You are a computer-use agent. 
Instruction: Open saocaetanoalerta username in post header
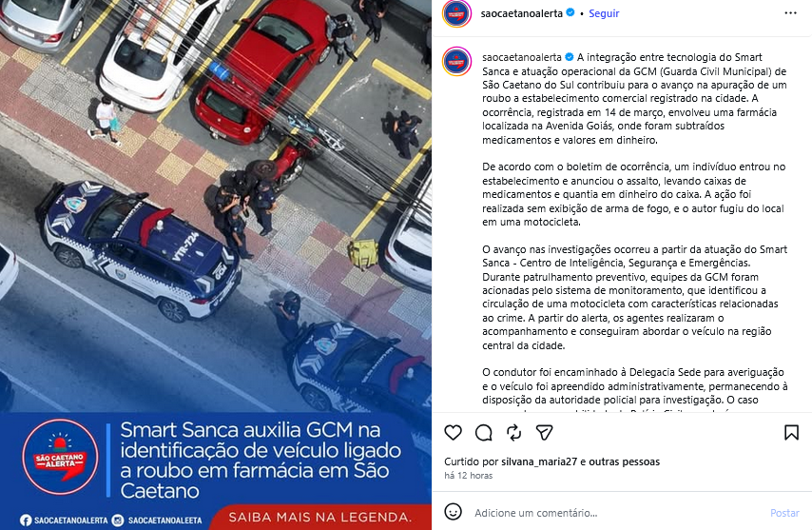pos(521,13)
